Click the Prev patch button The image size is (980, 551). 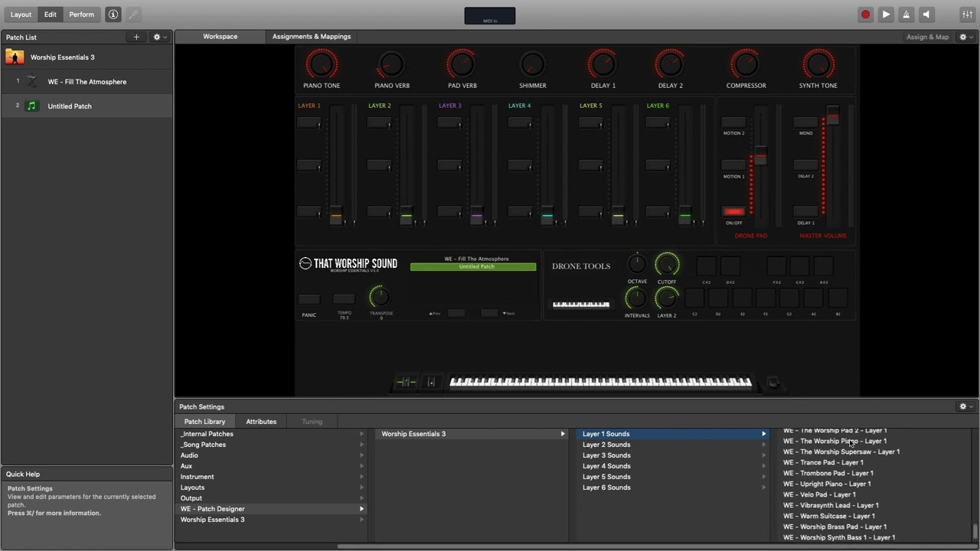coord(456,313)
